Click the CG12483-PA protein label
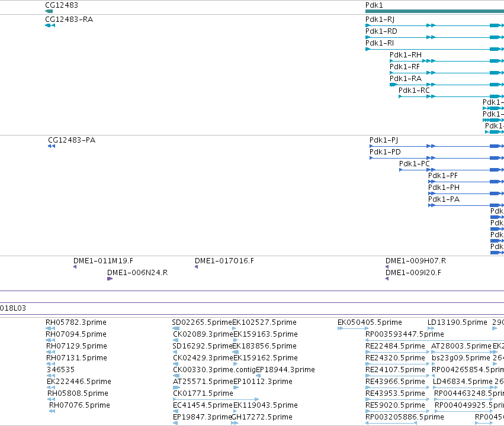Image resolution: width=504 pixels, height=426 pixels. [x=72, y=140]
